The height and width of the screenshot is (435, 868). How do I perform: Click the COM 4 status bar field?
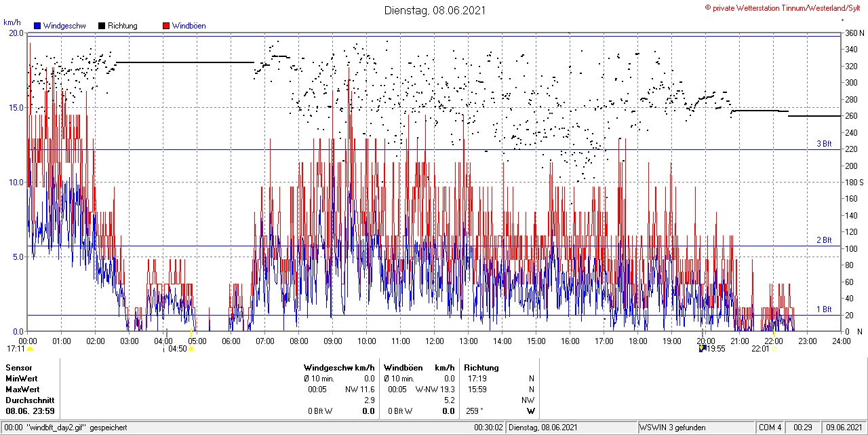click(770, 428)
